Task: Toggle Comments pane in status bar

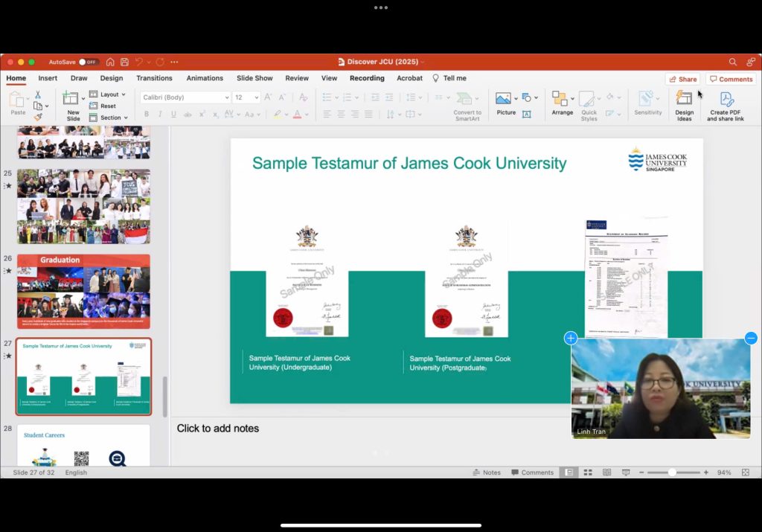Action: [x=532, y=472]
